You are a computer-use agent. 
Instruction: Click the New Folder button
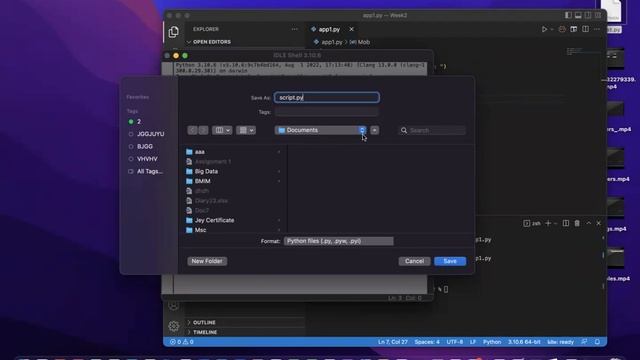pyautogui.click(x=207, y=261)
